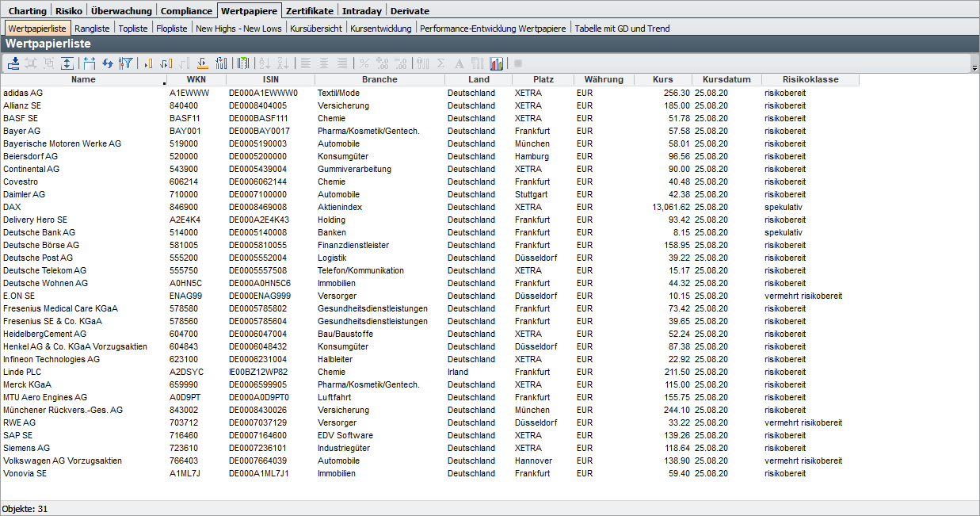Screen dimensions: 980x516
Task: Click the striped columns icon with green arrow
Action: (243, 63)
